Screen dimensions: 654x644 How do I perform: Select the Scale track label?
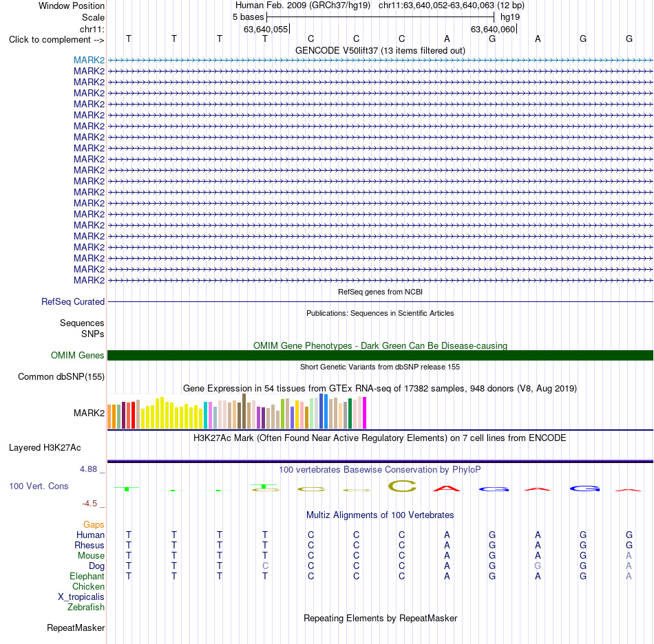tap(93, 17)
